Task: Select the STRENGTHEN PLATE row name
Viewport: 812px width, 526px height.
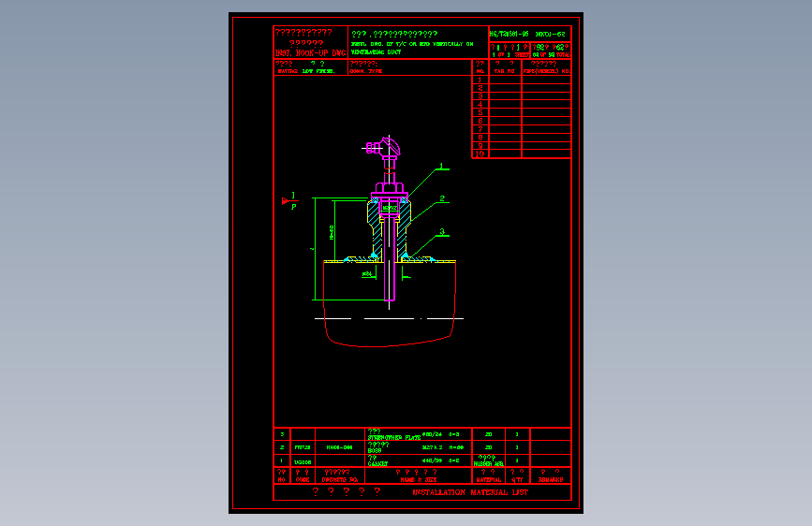Action: coord(394,438)
